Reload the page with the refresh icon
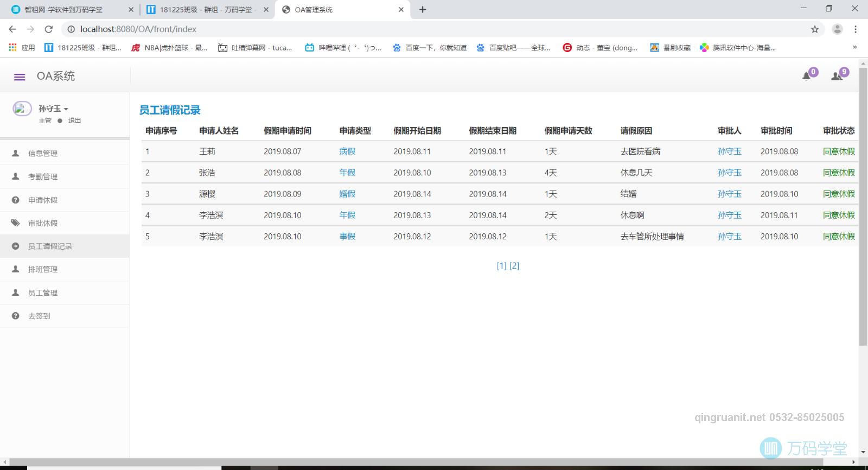The image size is (868, 470). (49, 29)
